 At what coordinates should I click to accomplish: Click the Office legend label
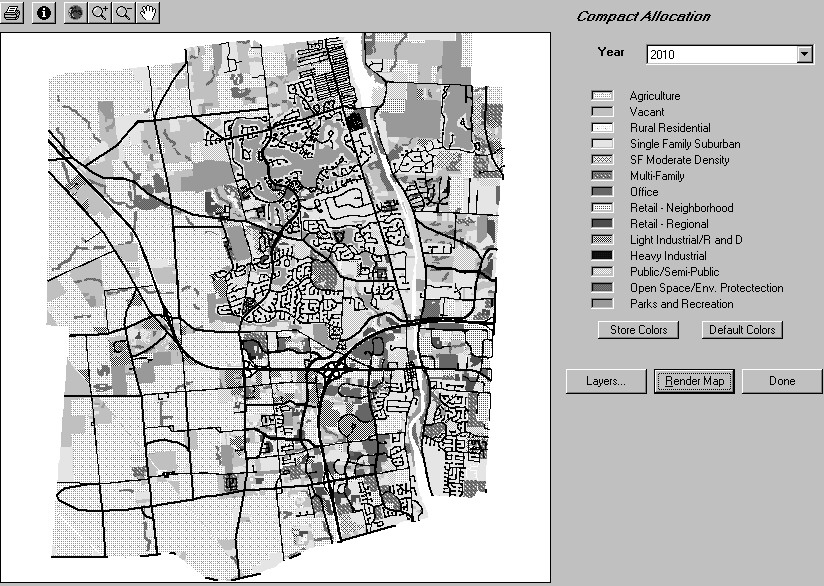pos(644,192)
